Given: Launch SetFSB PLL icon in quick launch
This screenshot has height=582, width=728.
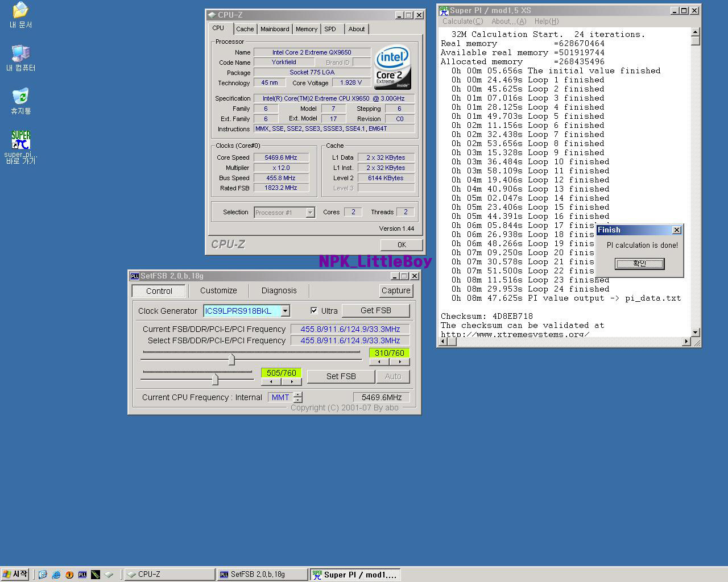Looking at the screenshot, I should (x=82, y=575).
